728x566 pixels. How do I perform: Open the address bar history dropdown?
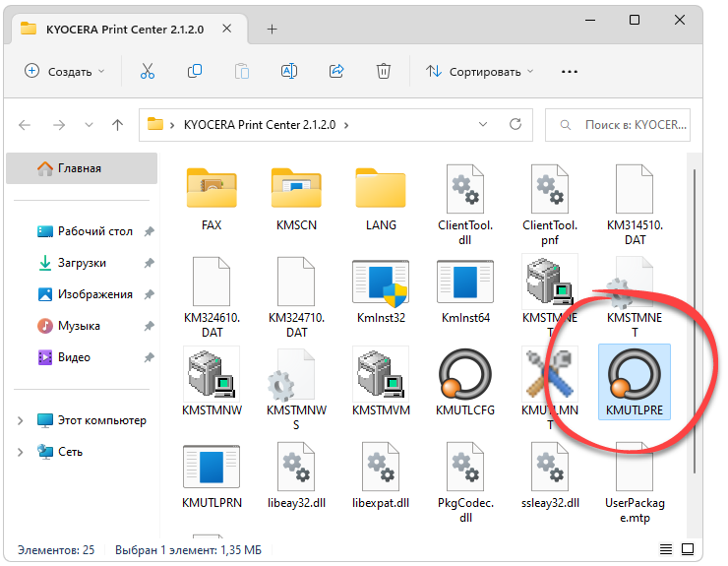pos(483,125)
